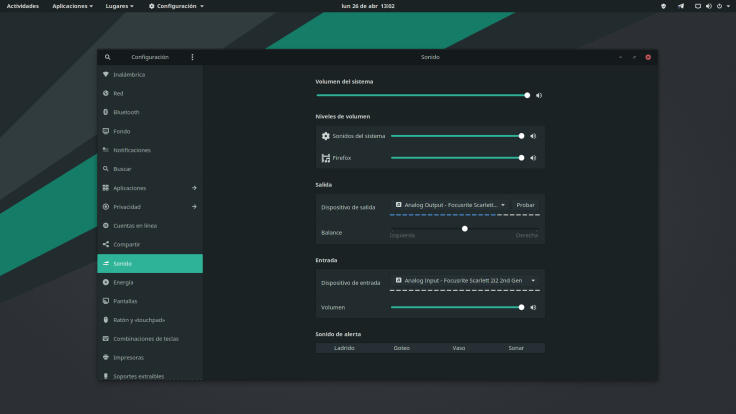Click the Balance slider handle
The height and width of the screenshot is (414, 736).
click(465, 228)
